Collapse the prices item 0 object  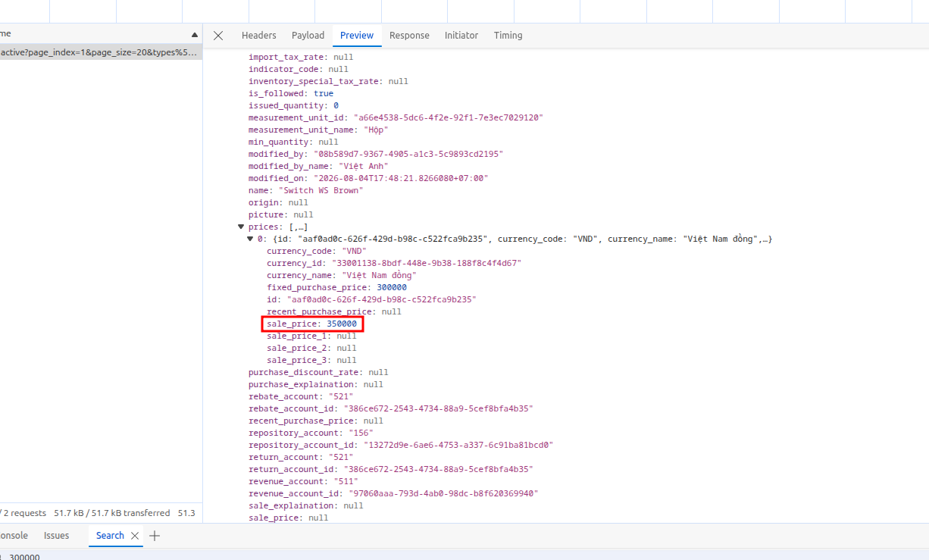tap(250, 239)
